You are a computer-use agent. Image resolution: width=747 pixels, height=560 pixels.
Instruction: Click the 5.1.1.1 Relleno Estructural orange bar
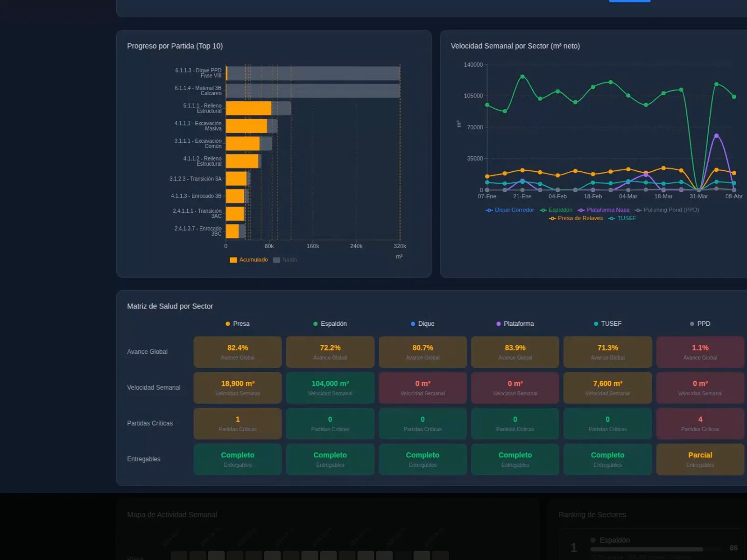click(248, 108)
